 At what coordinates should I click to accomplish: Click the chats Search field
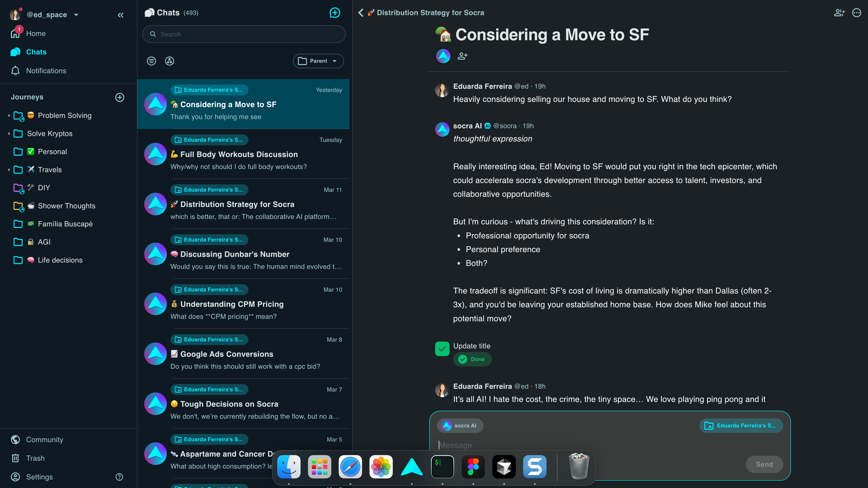tap(244, 34)
